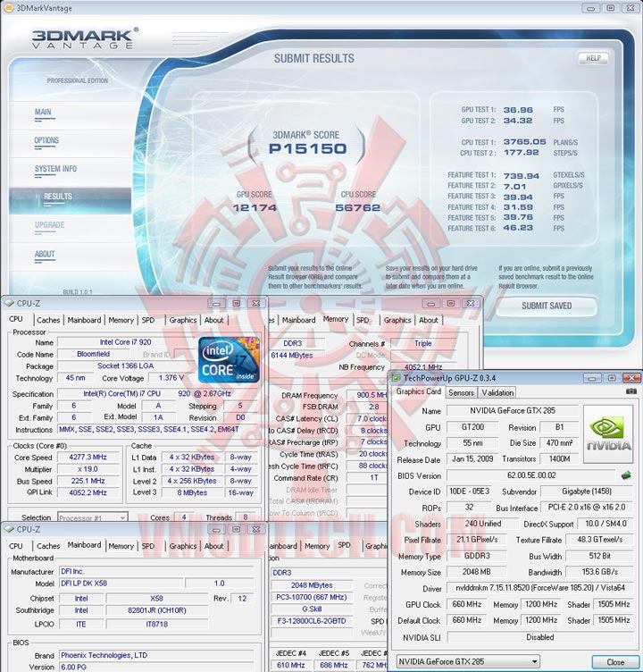643x672 pixels.
Task: Open ABOUT in 3DMark sidebar
Action: tap(45, 254)
